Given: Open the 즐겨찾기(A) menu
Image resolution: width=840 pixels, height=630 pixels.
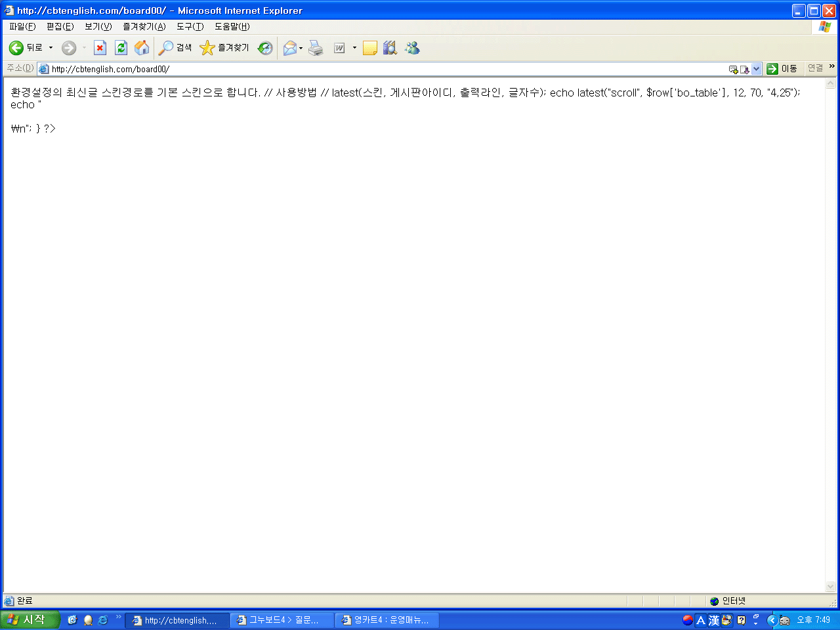Looking at the screenshot, I should pos(144,27).
